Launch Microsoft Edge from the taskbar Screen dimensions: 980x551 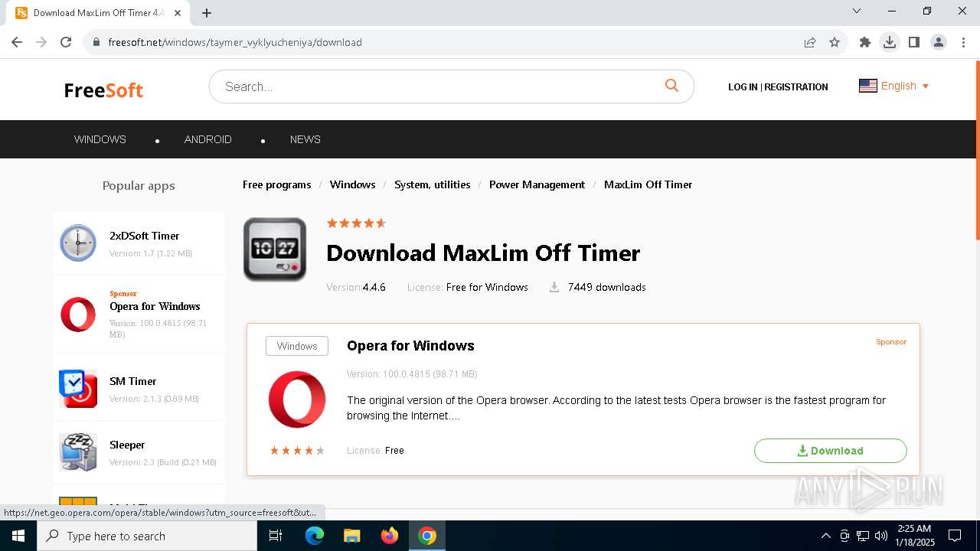(x=315, y=536)
